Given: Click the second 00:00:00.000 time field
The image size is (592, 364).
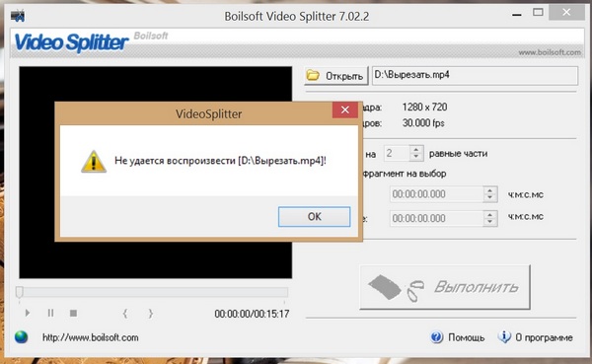Looking at the screenshot, I should pos(436,218).
